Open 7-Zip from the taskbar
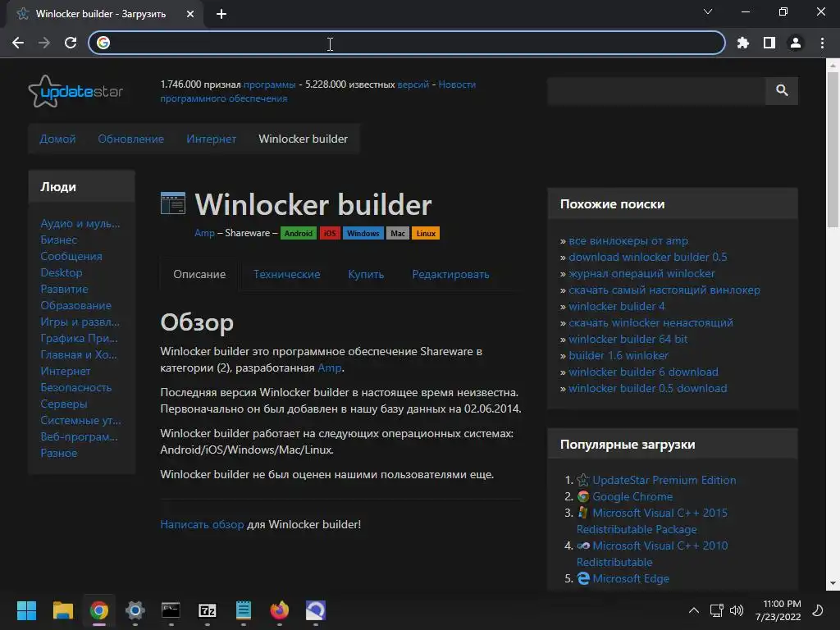The width and height of the screenshot is (840, 630). coord(208,610)
